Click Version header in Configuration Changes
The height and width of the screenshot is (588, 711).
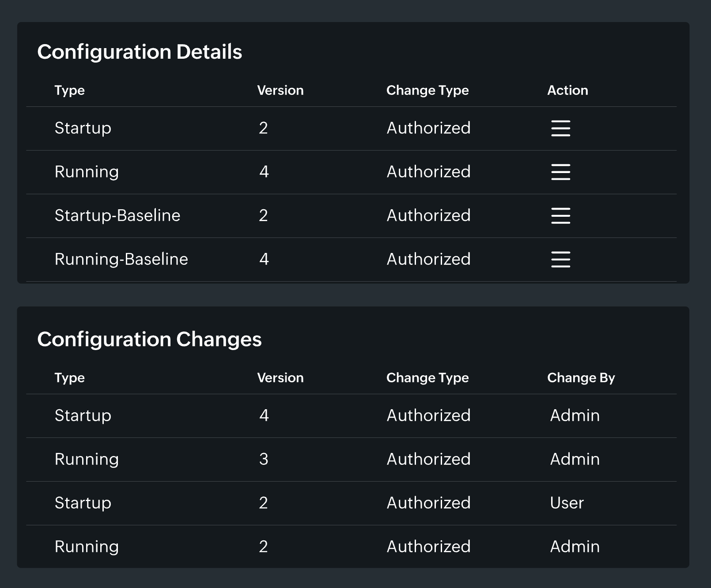point(280,378)
